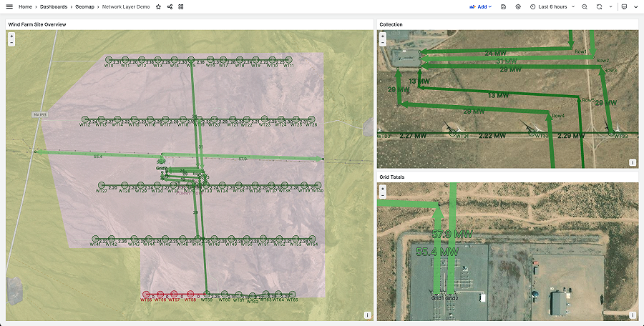This screenshot has width=644, height=326.
Task: Click the 2.27 MW label in Collection
Action: (413, 136)
